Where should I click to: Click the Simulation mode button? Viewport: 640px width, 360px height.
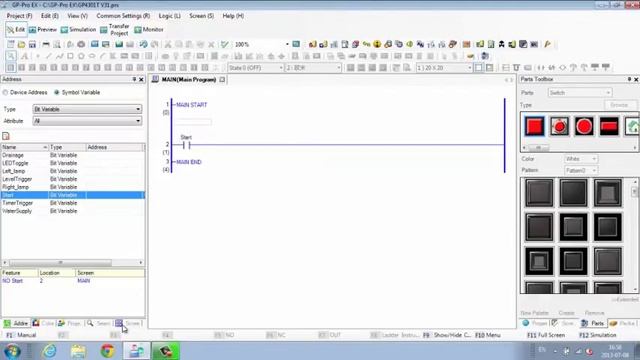click(x=78, y=30)
